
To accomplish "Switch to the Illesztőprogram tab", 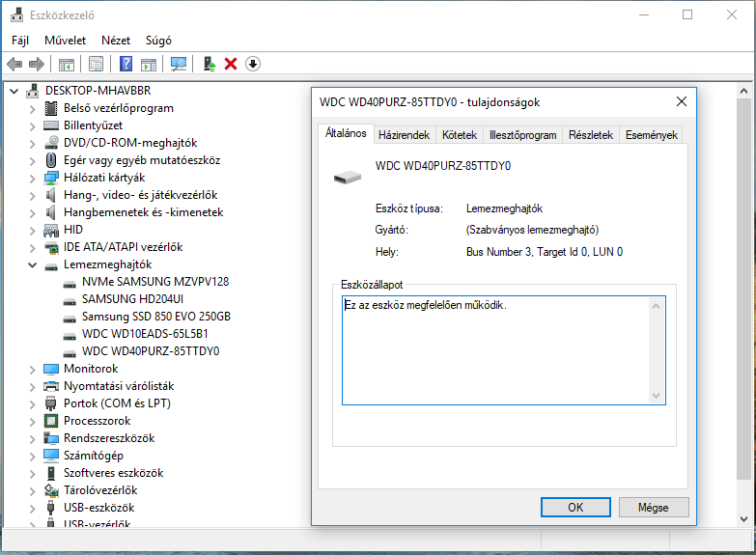I will coord(523,135).
